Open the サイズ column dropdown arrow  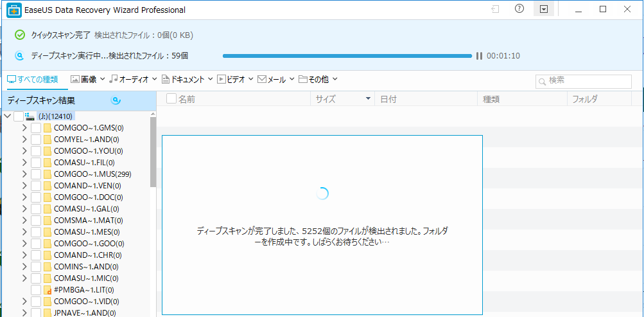click(368, 99)
